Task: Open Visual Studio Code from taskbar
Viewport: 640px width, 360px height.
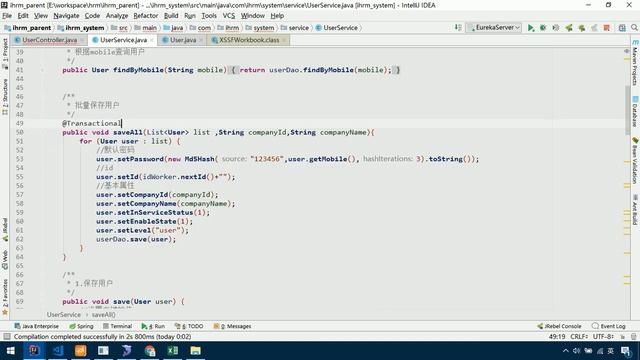Action: [57, 351]
